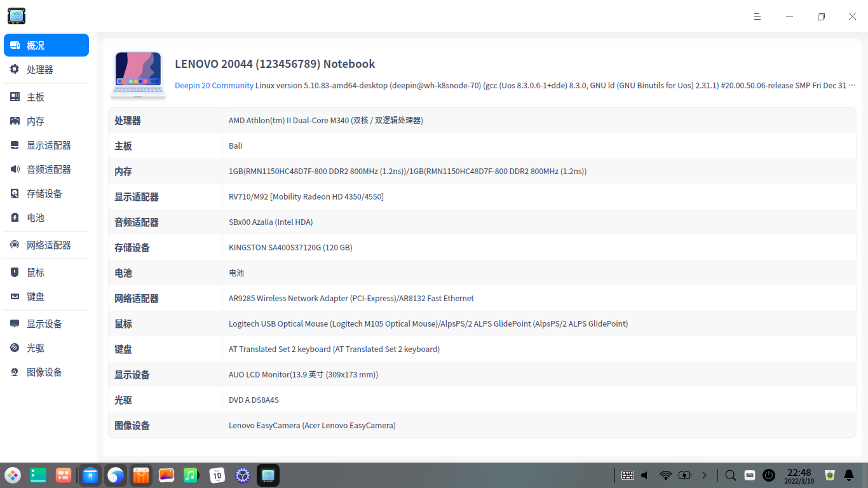Click the KINGSTON SA400S37120G (120 GB) value
Viewport: 868px width, 488px height.
pyautogui.click(x=290, y=247)
